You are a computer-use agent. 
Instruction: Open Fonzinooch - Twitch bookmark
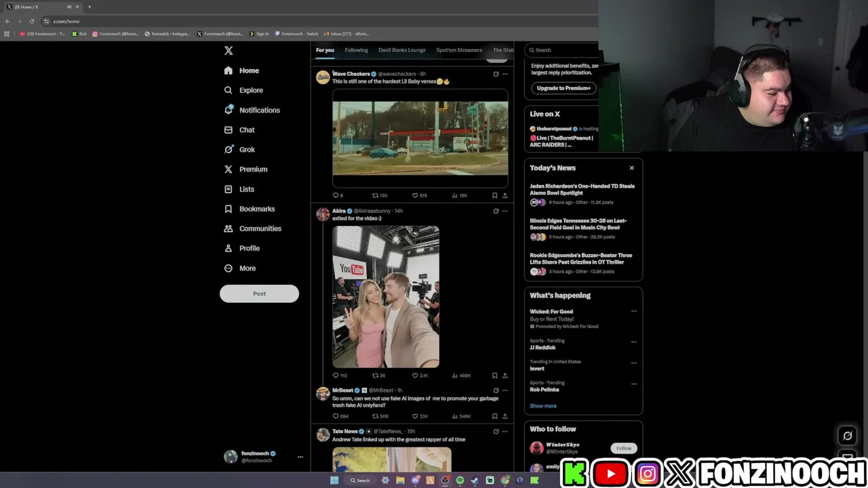pyautogui.click(x=297, y=34)
